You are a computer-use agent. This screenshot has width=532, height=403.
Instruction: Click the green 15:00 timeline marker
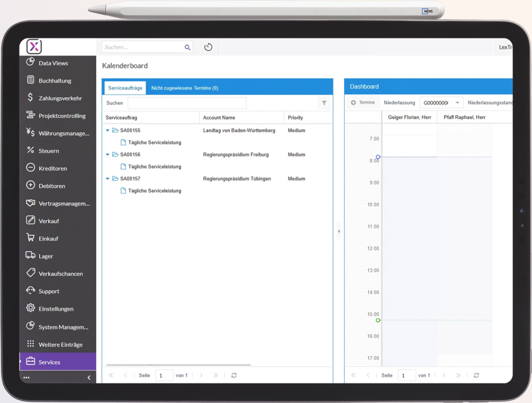[x=378, y=320]
